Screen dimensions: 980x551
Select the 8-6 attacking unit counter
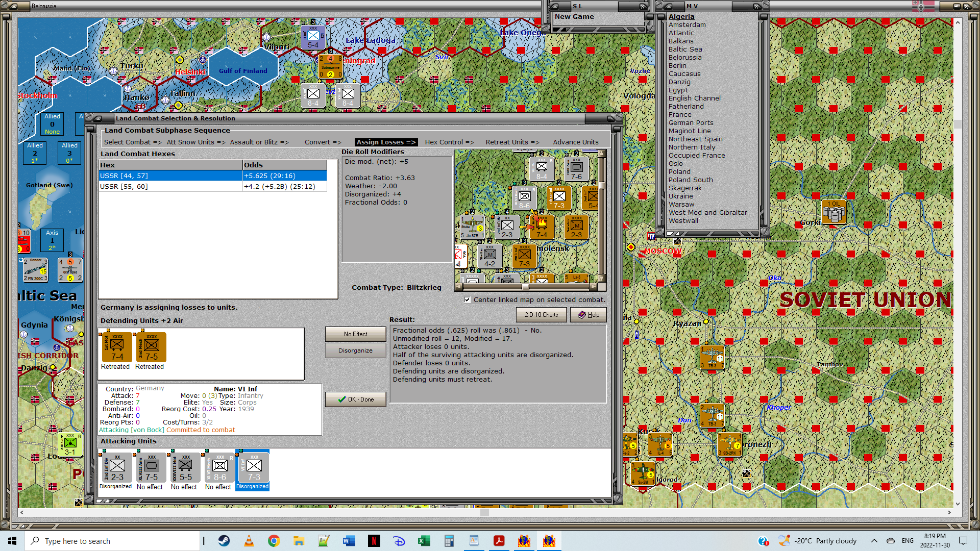click(x=219, y=467)
